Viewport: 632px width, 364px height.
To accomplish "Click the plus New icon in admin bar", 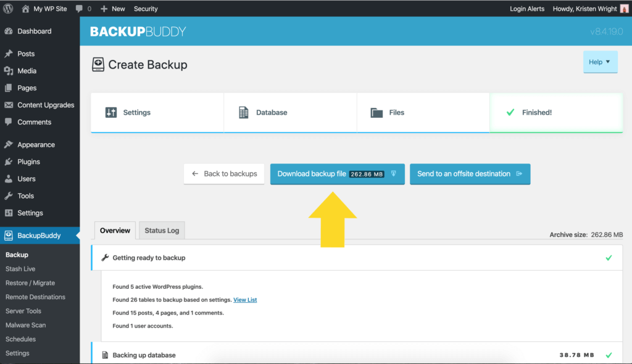I will click(104, 9).
